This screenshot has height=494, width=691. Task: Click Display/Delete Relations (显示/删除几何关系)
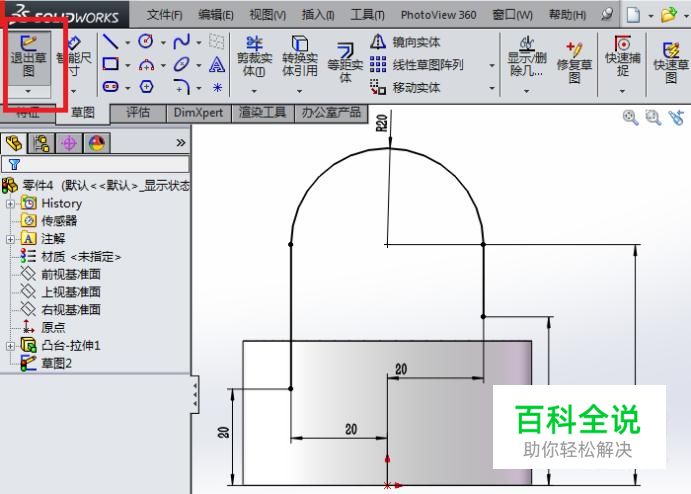tap(527, 57)
